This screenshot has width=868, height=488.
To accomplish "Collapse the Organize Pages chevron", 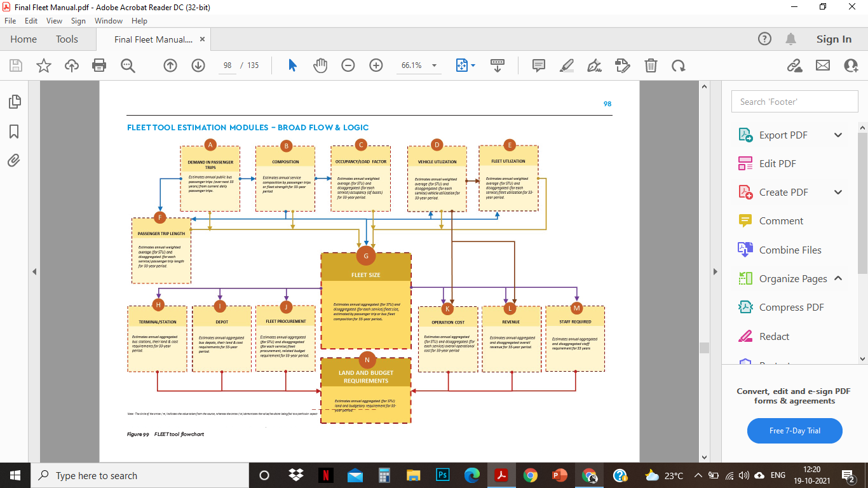I will (837, 278).
